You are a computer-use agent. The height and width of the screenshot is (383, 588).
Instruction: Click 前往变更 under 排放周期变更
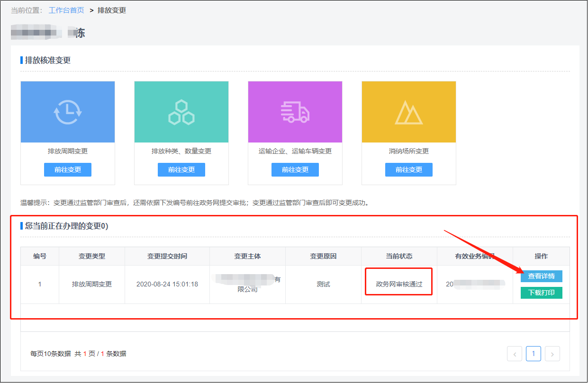(68, 169)
